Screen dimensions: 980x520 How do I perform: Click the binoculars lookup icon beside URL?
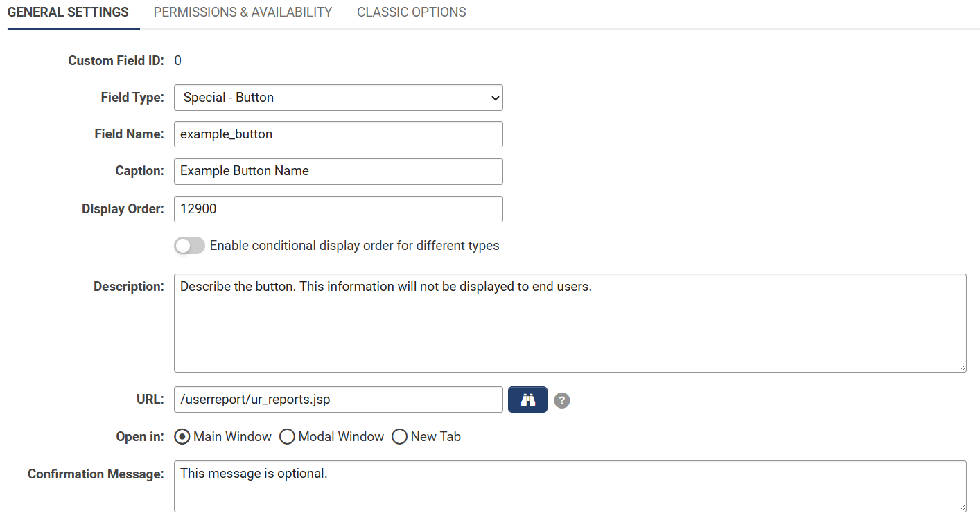527,400
